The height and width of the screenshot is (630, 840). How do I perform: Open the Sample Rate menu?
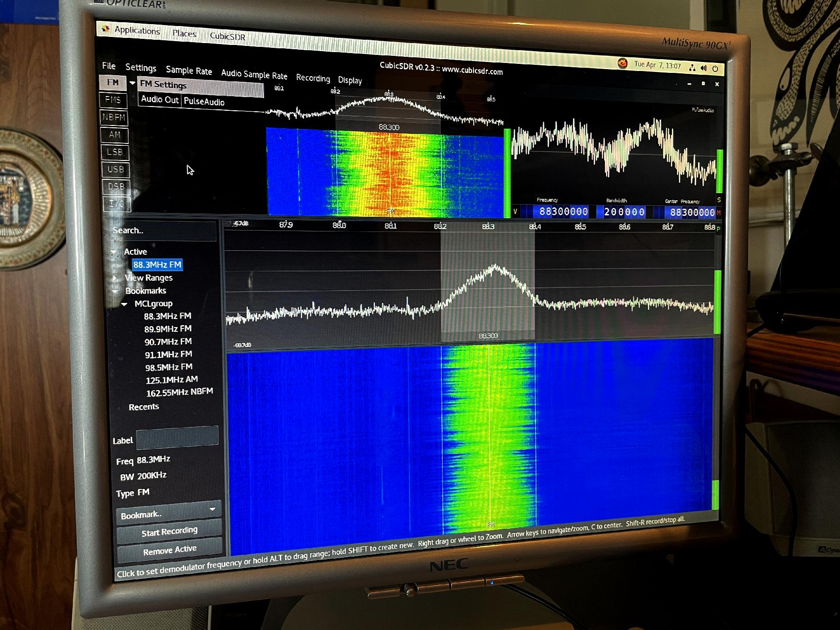click(188, 71)
